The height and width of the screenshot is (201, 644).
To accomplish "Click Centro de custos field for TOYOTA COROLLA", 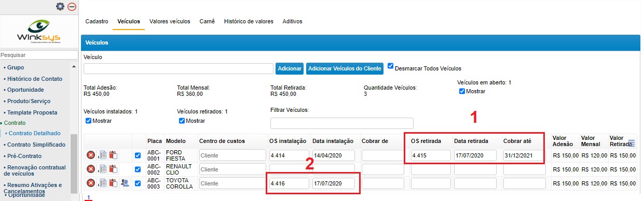I will [x=232, y=183].
